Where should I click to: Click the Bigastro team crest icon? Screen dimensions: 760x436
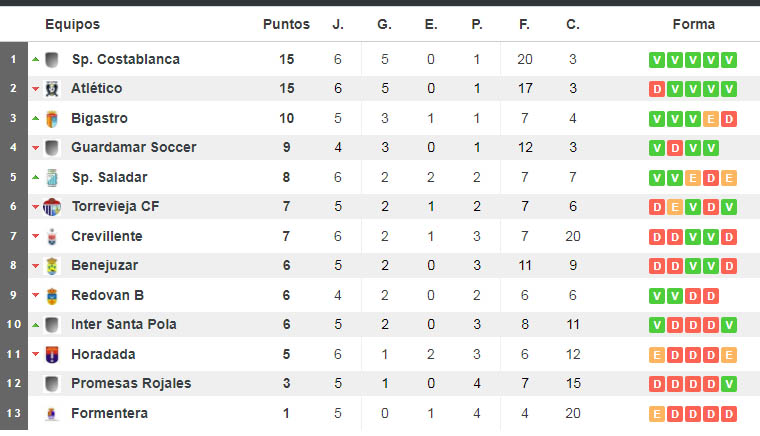[52, 119]
